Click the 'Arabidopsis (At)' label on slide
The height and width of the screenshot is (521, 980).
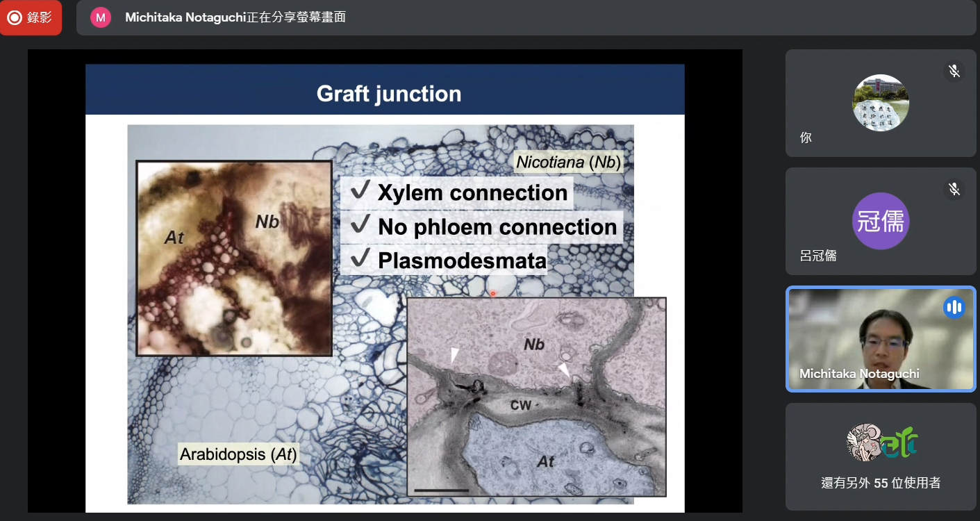[x=238, y=454]
